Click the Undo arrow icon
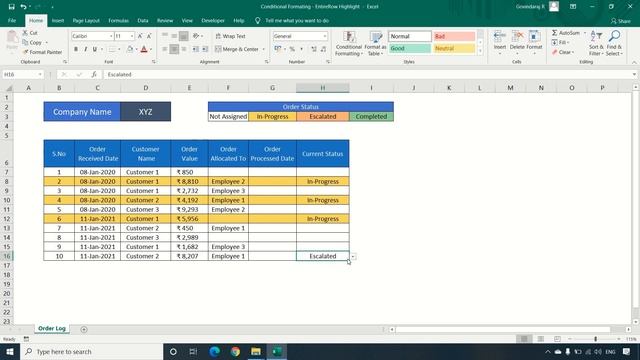This screenshot has width=640, height=360. pos(23,7)
